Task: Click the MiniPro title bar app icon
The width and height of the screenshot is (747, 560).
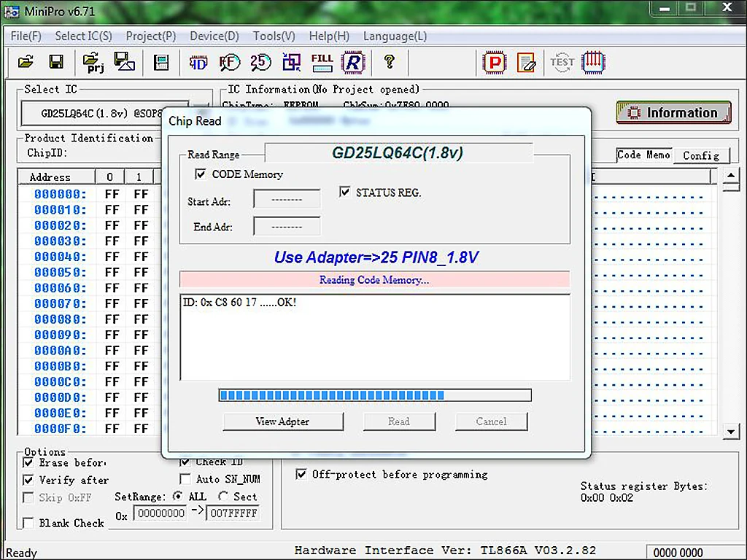Action: (12, 11)
